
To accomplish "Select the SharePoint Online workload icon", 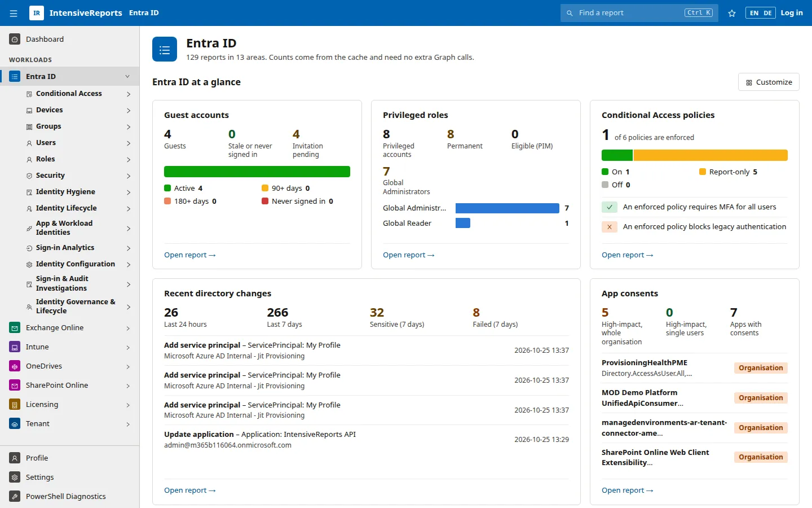I will coord(15,386).
